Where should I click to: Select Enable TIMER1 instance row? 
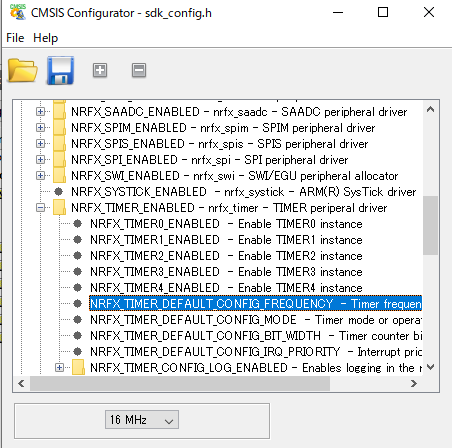pos(226,240)
